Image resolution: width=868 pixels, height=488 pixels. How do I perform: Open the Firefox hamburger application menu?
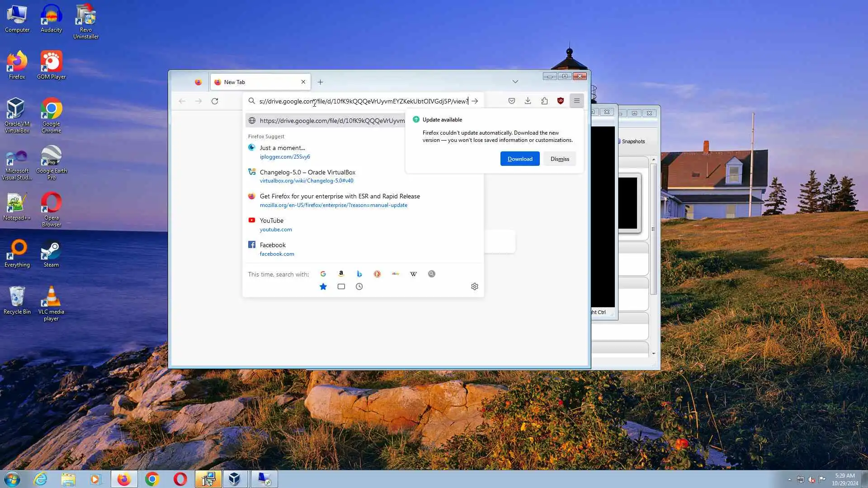coord(577,101)
